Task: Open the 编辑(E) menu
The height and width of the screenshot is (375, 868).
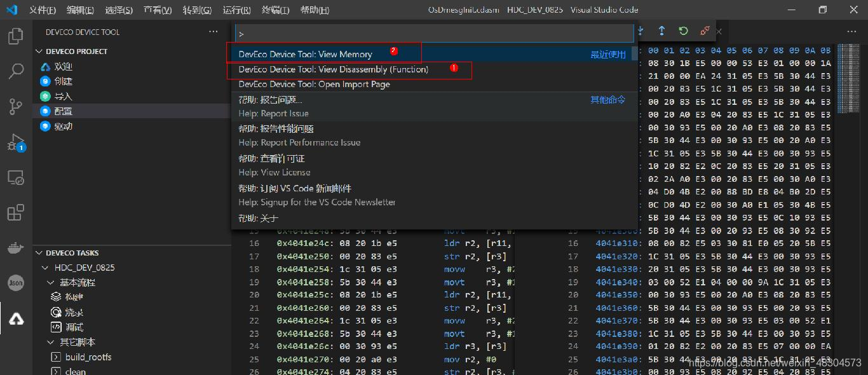Action: point(81,10)
